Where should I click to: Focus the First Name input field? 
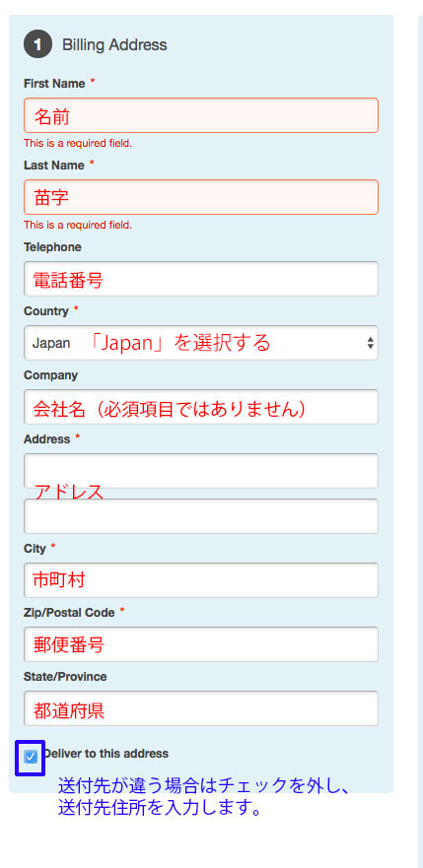(x=201, y=115)
